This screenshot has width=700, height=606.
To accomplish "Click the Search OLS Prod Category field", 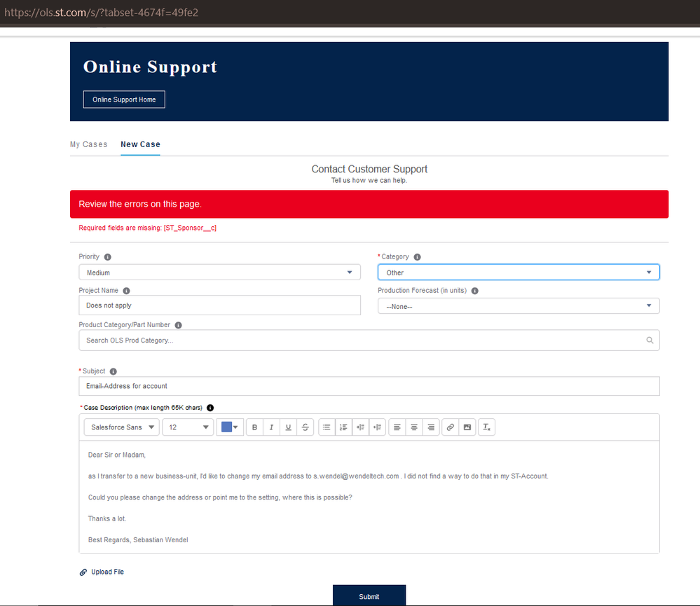I will (369, 340).
